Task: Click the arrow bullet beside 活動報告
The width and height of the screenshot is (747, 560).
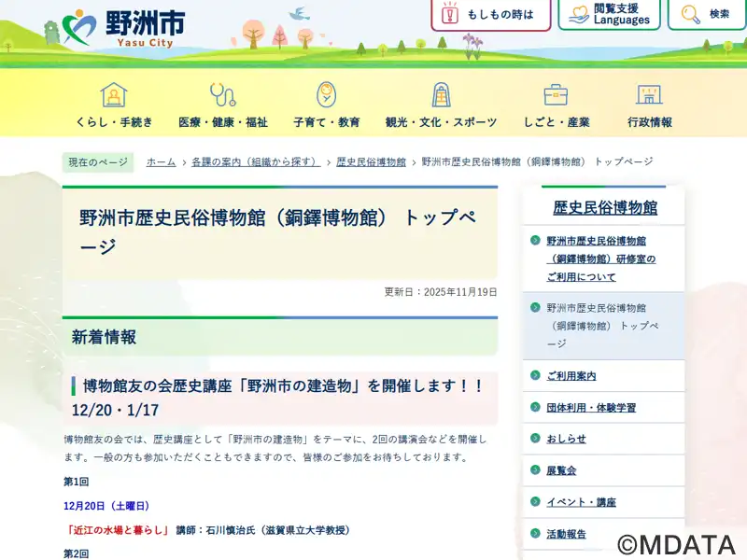Action: (535, 533)
